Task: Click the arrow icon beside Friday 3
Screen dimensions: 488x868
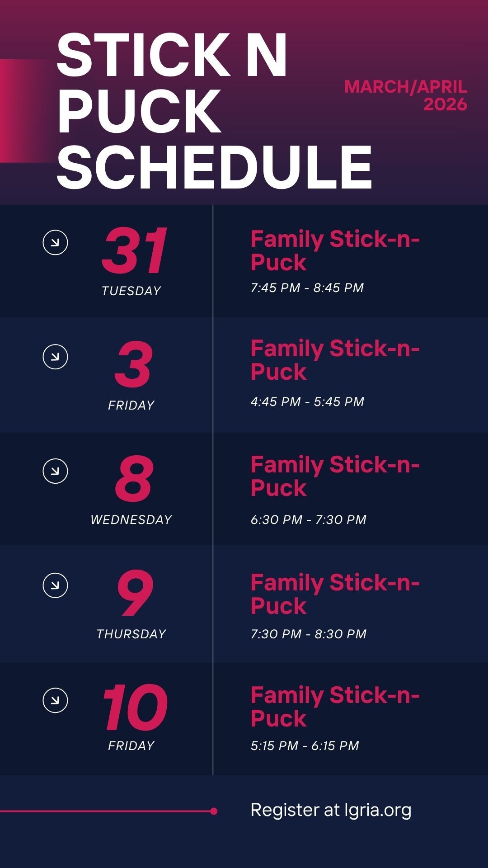Action: tap(55, 357)
